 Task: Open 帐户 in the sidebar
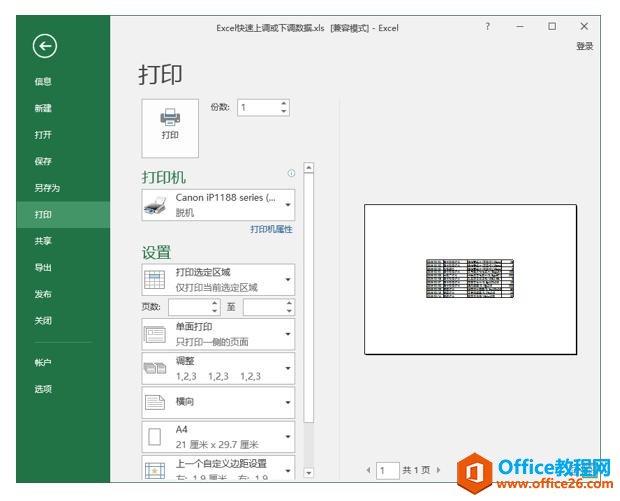point(43,363)
